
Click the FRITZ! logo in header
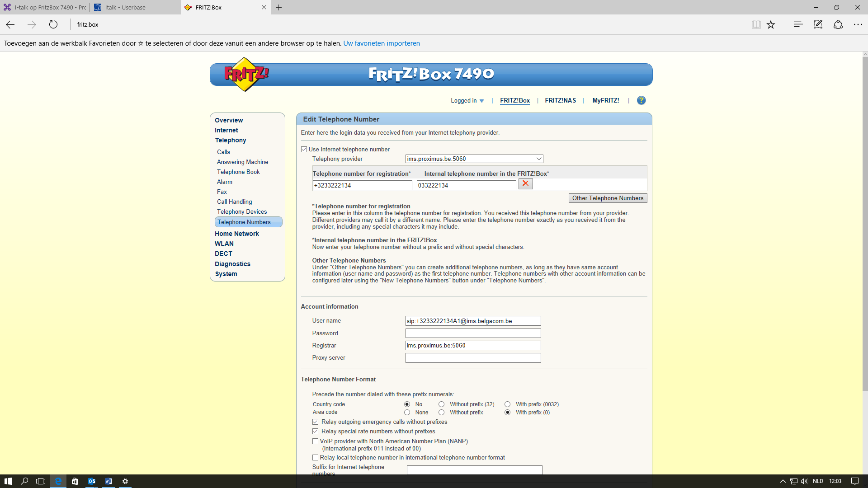pos(246,74)
